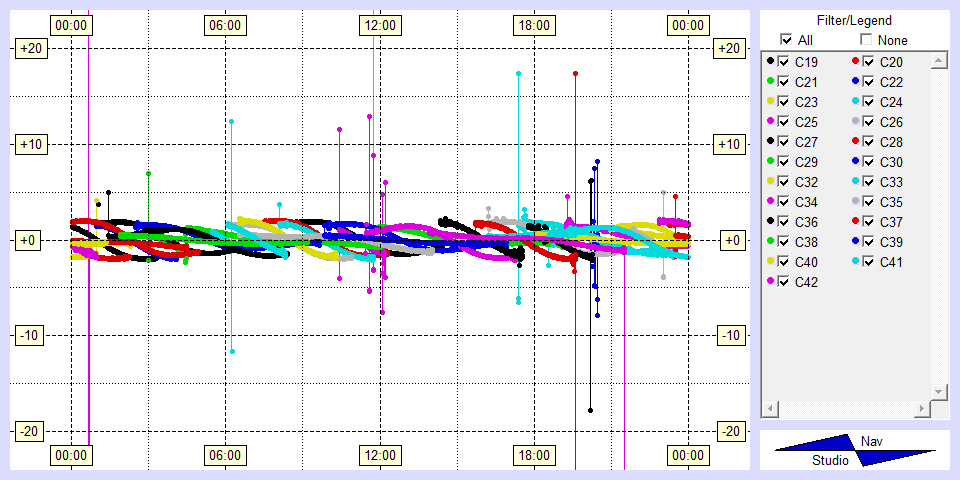Image resolution: width=960 pixels, height=480 pixels.
Task: Click the magenta C42 legend dot
Action: [x=770, y=282]
